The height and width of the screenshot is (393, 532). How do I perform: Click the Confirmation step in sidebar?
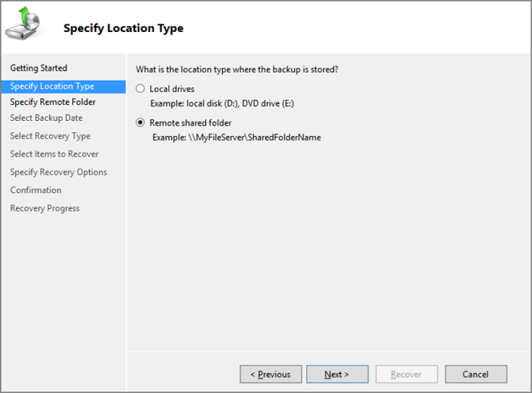(x=36, y=190)
